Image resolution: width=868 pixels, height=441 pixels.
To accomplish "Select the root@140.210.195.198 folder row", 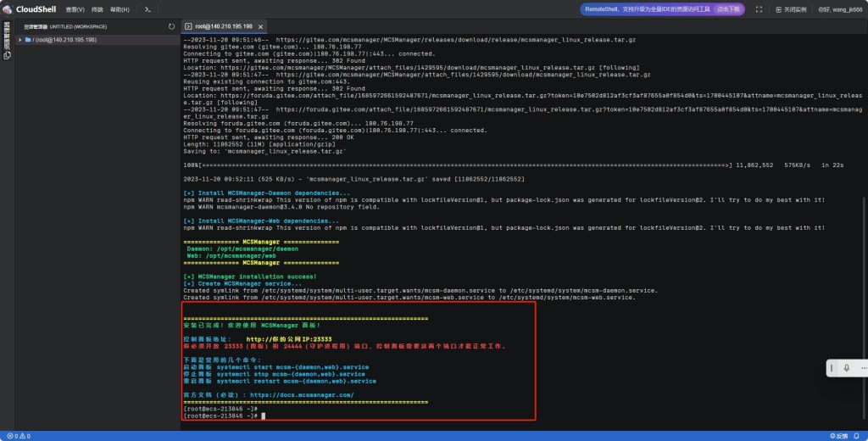I will (x=97, y=40).
